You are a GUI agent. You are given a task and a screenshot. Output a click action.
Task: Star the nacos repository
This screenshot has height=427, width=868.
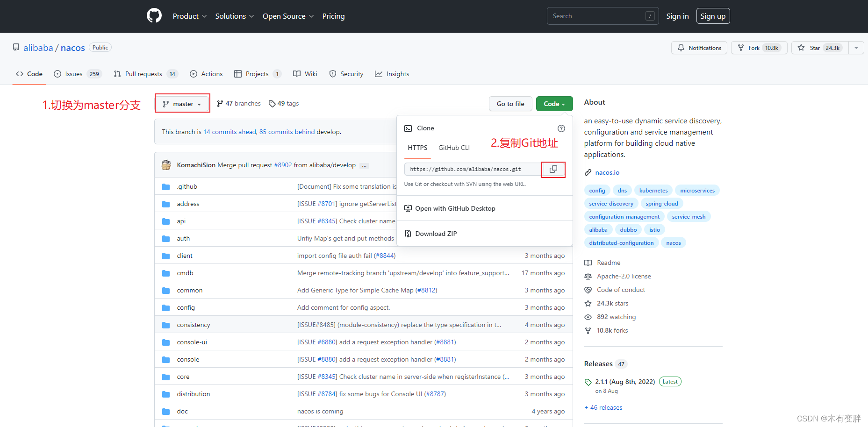820,48
